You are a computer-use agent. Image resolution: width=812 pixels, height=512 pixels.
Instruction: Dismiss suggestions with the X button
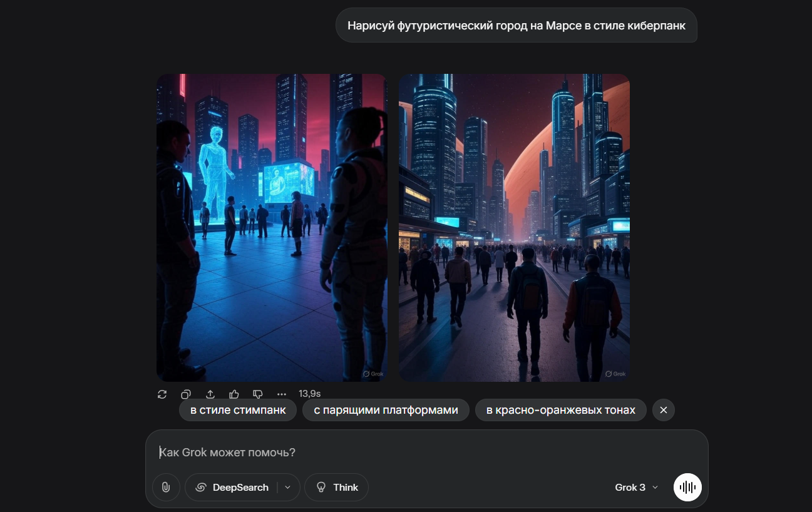click(664, 410)
